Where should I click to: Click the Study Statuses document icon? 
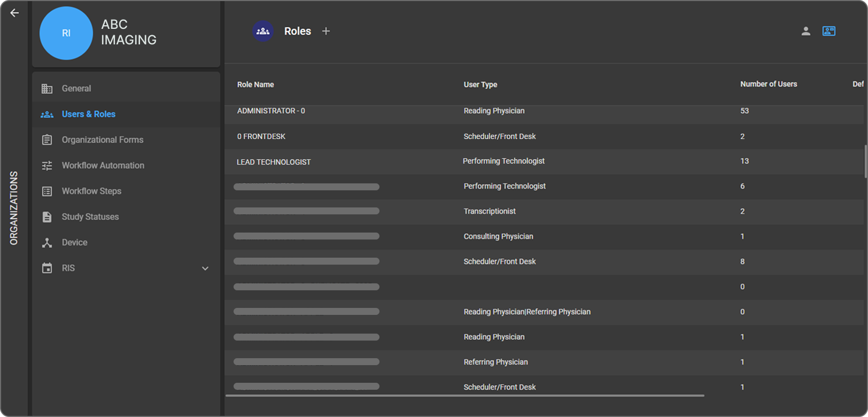47,217
